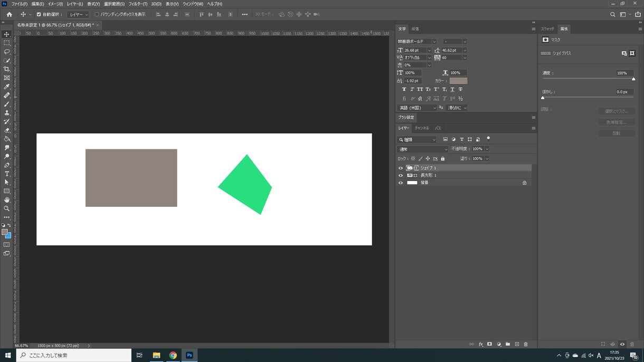This screenshot has height=362, width=644.
Task: Toggle faux bold style in Character panel
Action: pyautogui.click(x=404, y=90)
